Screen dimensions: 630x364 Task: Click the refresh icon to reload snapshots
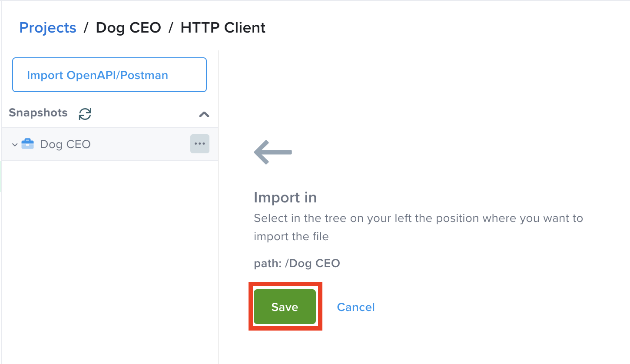[x=85, y=114]
